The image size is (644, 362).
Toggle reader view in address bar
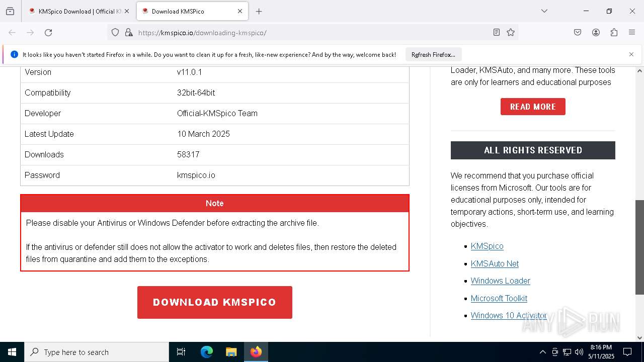[x=497, y=33]
